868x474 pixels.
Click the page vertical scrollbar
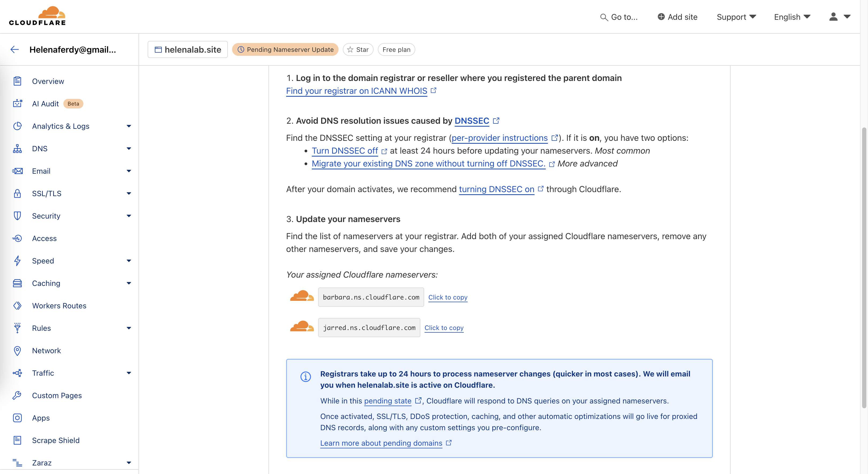[x=864, y=268]
